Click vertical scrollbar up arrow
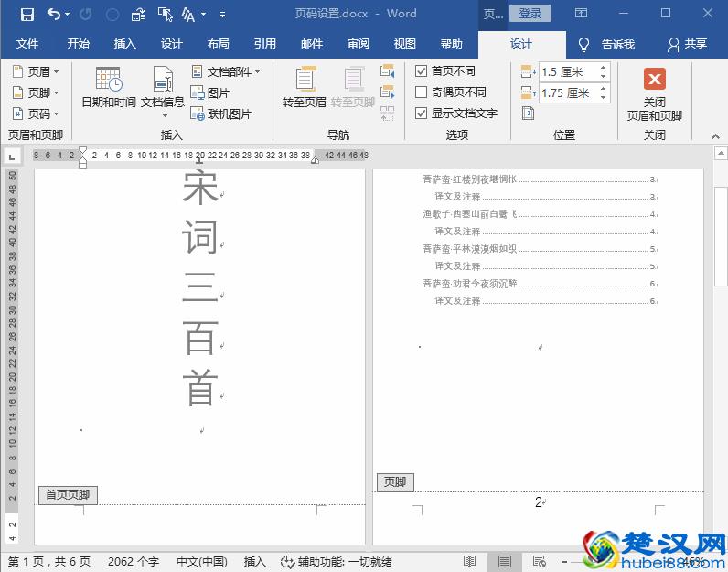The height and width of the screenshot is (572, 728). tap(721, 153)
